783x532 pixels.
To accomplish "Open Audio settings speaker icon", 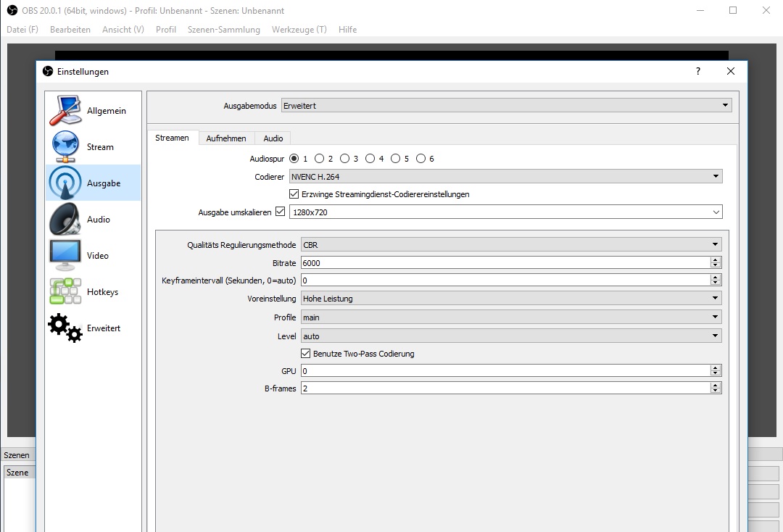I will point(65,219).
